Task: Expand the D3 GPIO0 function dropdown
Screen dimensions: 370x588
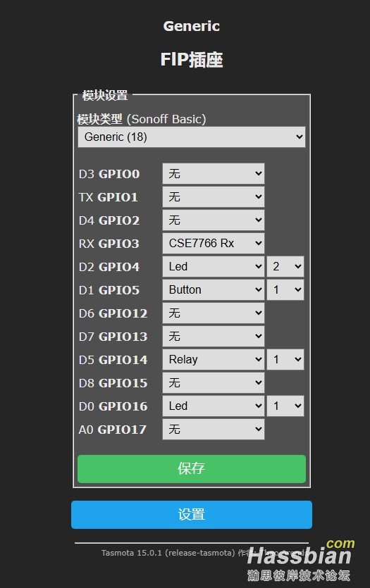Action: tap(213, 174)
